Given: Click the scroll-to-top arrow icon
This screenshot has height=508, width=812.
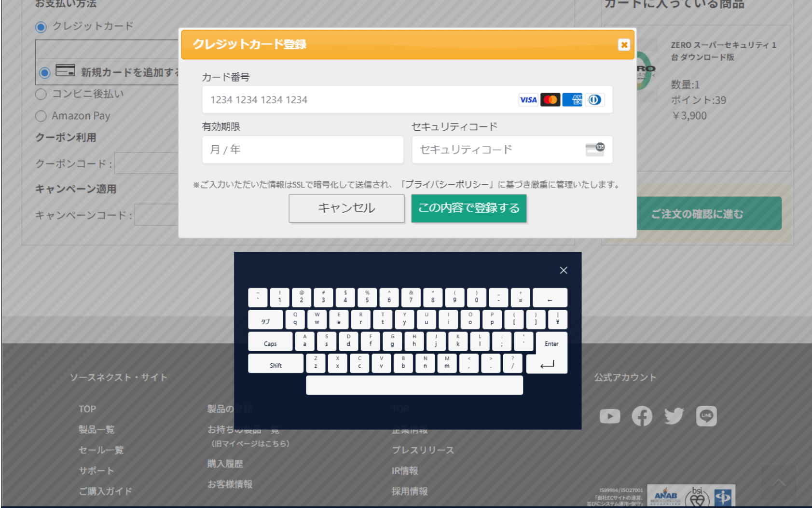Looking at the screenshot, I should (x=778, y=482).
